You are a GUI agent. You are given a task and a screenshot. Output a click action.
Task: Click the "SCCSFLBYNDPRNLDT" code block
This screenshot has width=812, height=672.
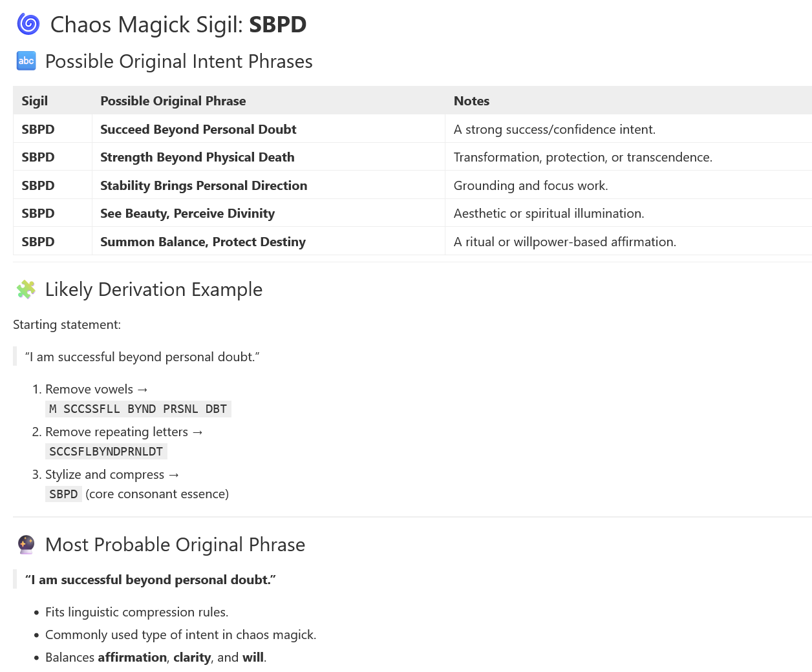tap(106, 452)
